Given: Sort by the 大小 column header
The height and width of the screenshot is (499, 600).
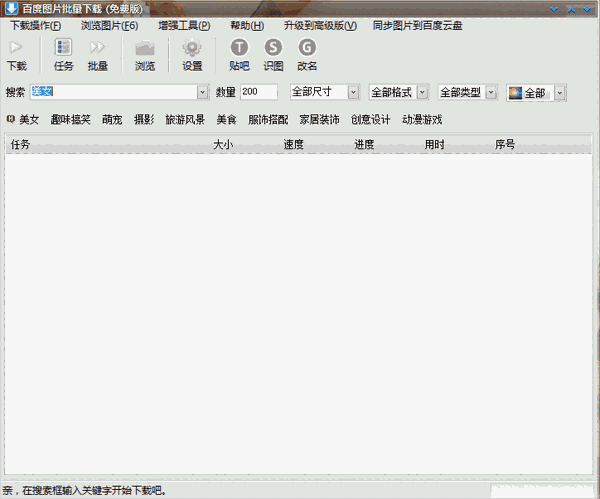Looking at the screenshot, I should tap(223, 145).
